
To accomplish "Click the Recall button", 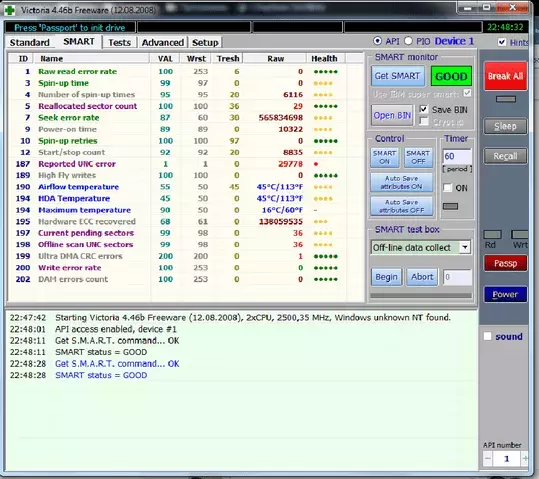I will pyautogui.click(x=505, y=156).
